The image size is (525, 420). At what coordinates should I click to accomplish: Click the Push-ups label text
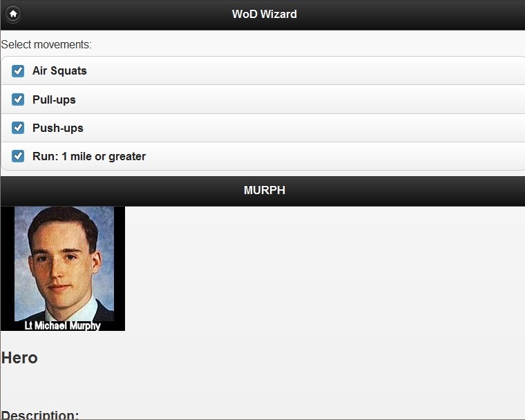57,128
